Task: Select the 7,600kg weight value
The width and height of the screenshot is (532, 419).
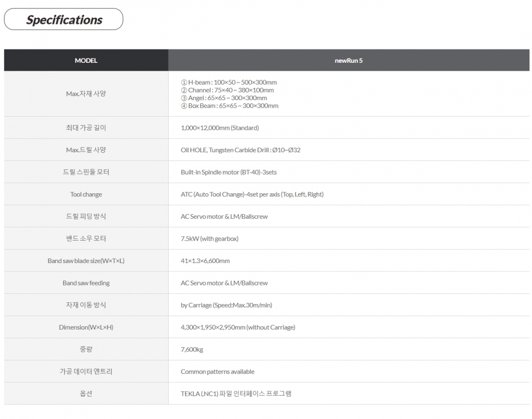Action: point(192,350)
